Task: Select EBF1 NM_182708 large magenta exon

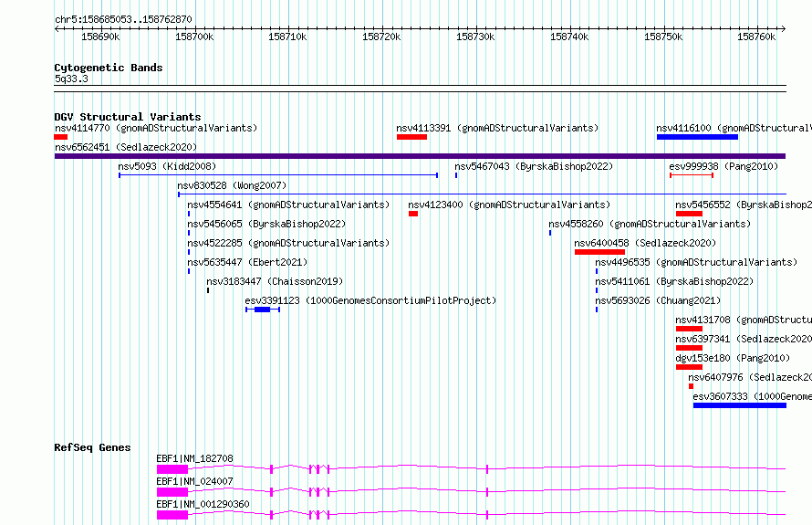Action: coord(172,469)
